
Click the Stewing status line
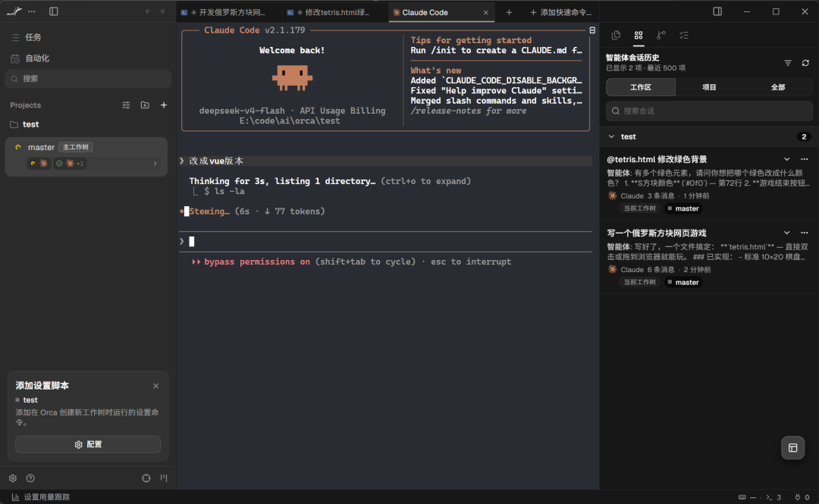coord(253,211)
